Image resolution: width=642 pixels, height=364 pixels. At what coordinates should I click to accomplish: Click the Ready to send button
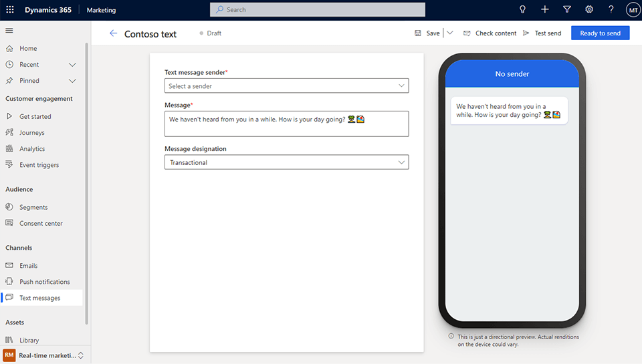(x=600, y=33)
